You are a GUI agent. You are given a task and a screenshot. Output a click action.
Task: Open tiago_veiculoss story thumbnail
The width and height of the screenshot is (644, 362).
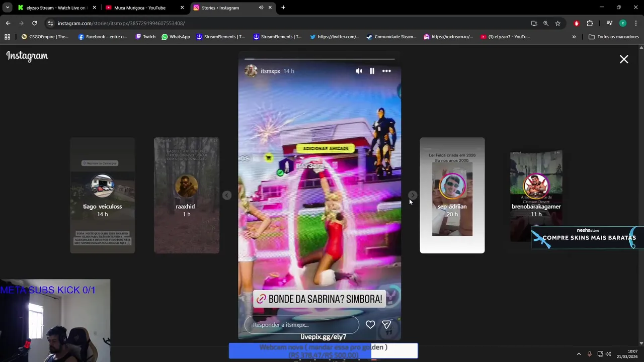(x=102, y=195)
